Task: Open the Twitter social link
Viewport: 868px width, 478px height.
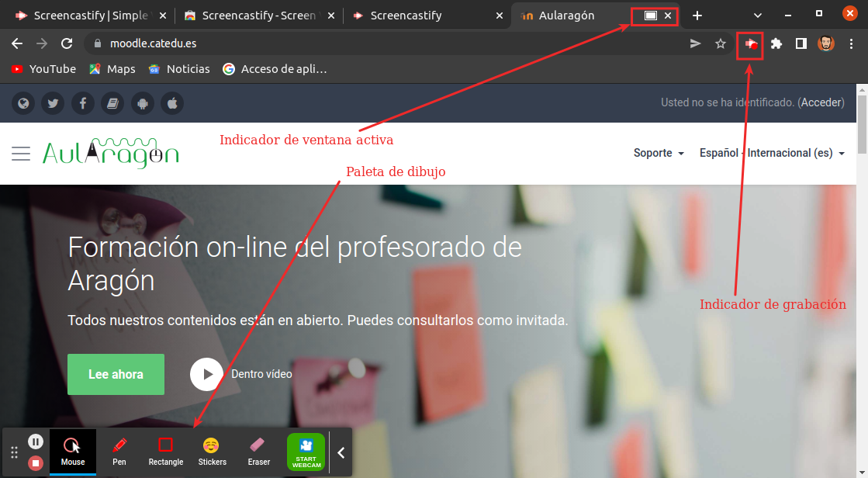Action: 54,103
